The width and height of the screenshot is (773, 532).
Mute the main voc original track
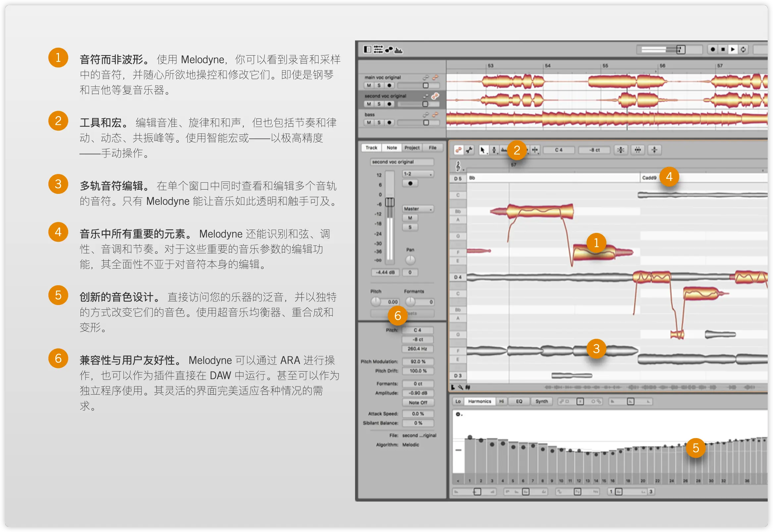coord(369,85)
